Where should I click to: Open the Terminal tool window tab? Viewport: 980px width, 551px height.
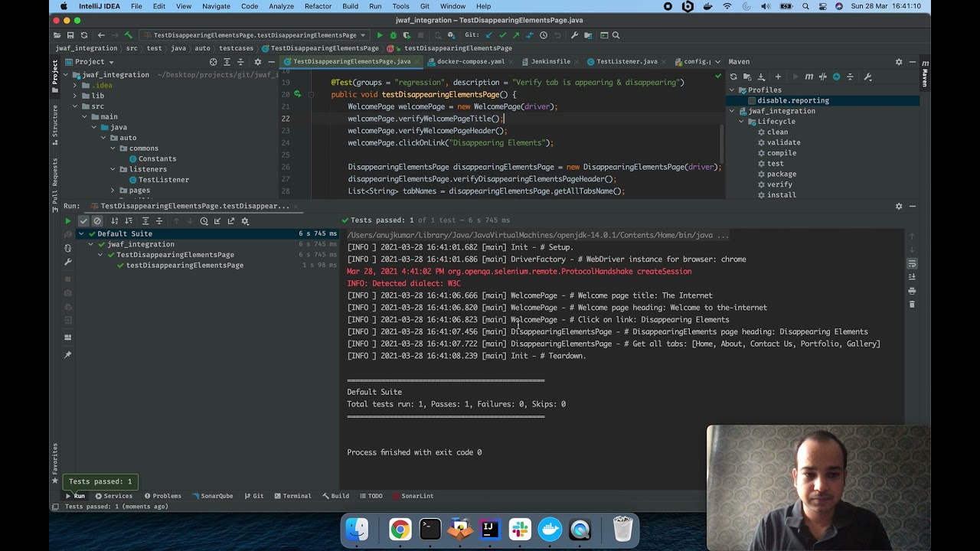tap(292, 496)
